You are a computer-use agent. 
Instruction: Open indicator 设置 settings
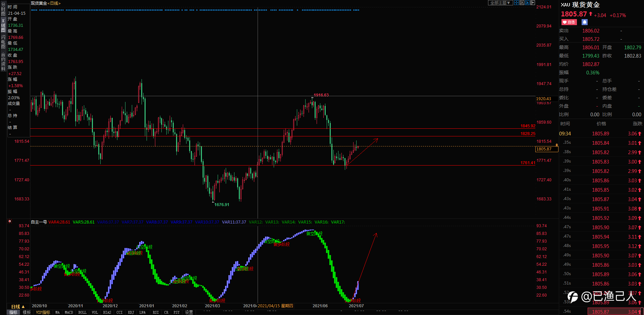[x=189, y=312]
